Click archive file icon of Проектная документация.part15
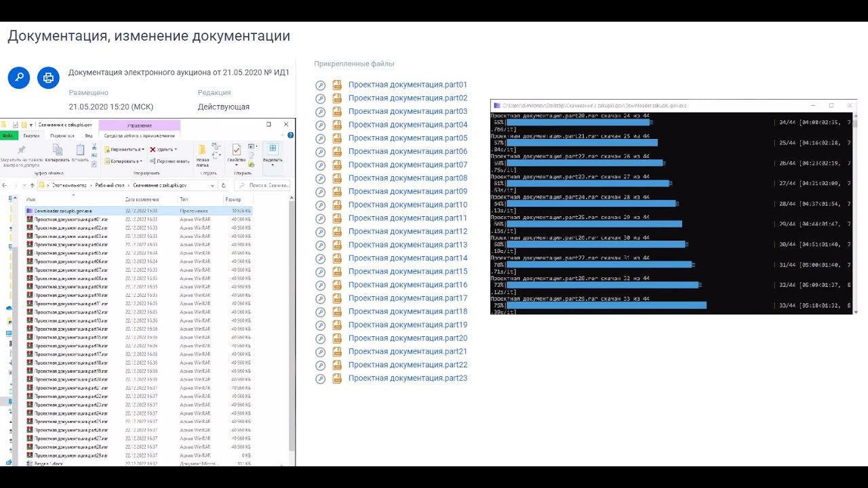Viewport: 868px width, 488px height. click(337, 272)
